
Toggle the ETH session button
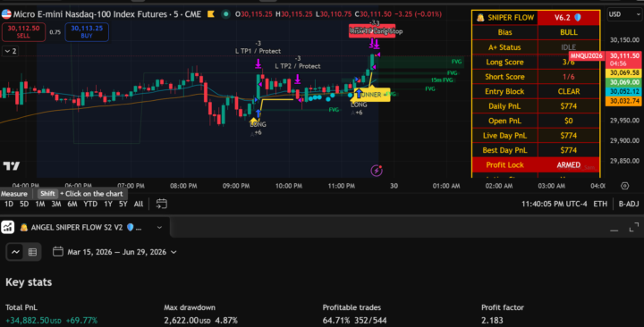[x=600, y=204]
